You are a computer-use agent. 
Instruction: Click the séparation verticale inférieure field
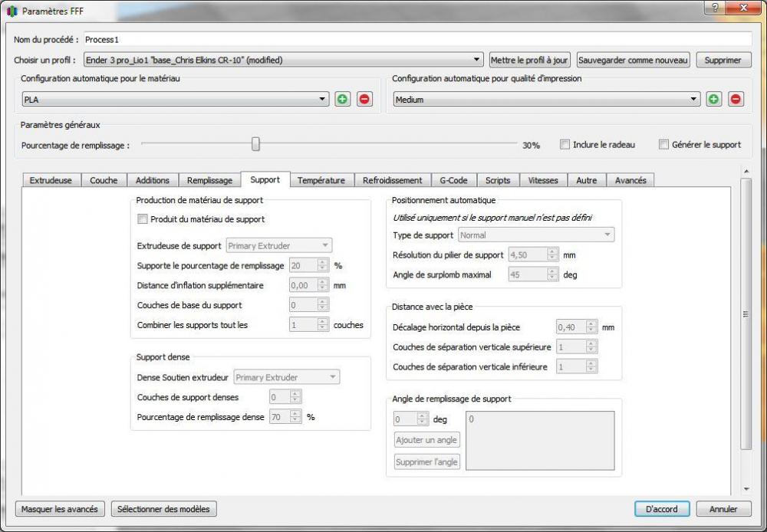(577, 366)
